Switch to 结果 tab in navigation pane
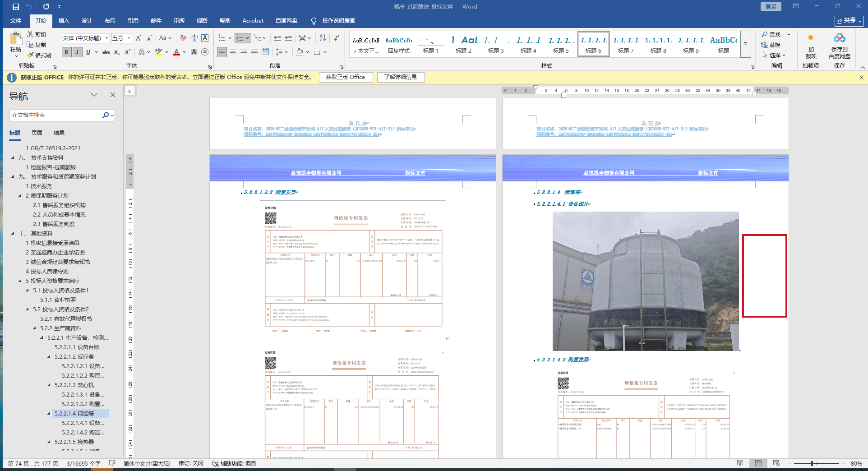 coord(59,133)
